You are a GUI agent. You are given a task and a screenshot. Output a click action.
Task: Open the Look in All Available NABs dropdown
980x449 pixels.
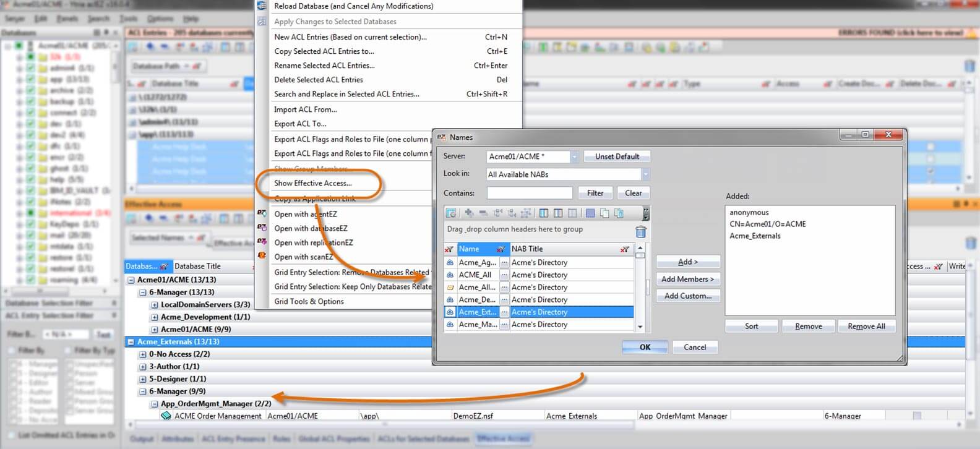pos(645,175)
